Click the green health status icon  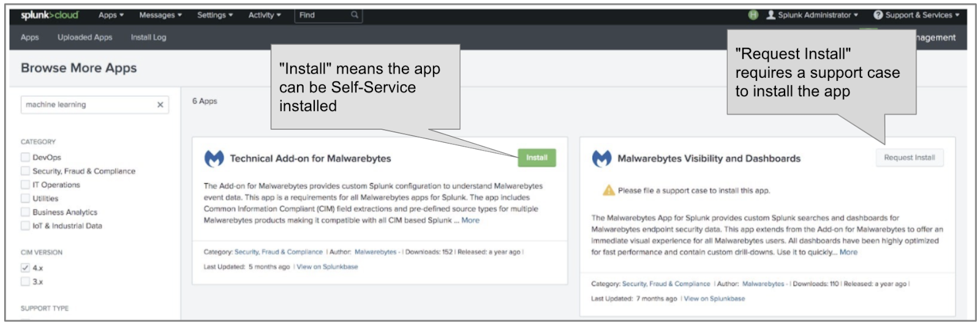[x=753, y=15]
